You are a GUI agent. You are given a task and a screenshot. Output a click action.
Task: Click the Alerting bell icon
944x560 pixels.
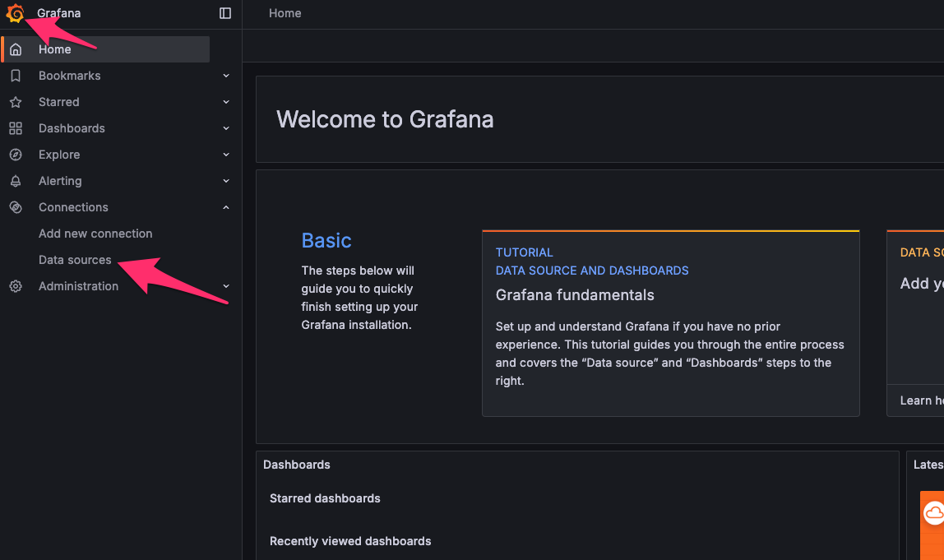tap(15, 180)
